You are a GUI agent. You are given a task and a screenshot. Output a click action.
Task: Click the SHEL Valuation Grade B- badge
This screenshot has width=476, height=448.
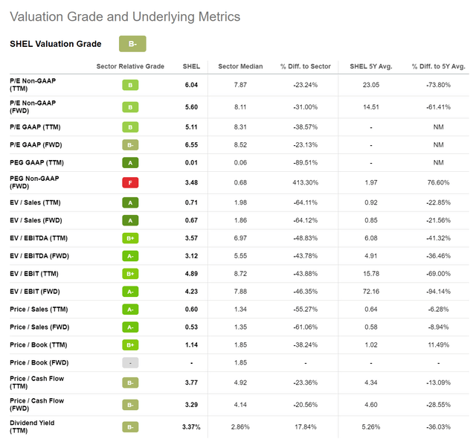click(132, 44)
